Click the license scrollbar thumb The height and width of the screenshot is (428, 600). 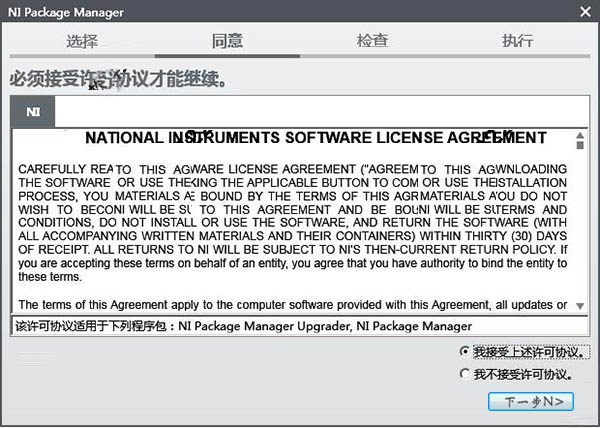pos(580,145)
